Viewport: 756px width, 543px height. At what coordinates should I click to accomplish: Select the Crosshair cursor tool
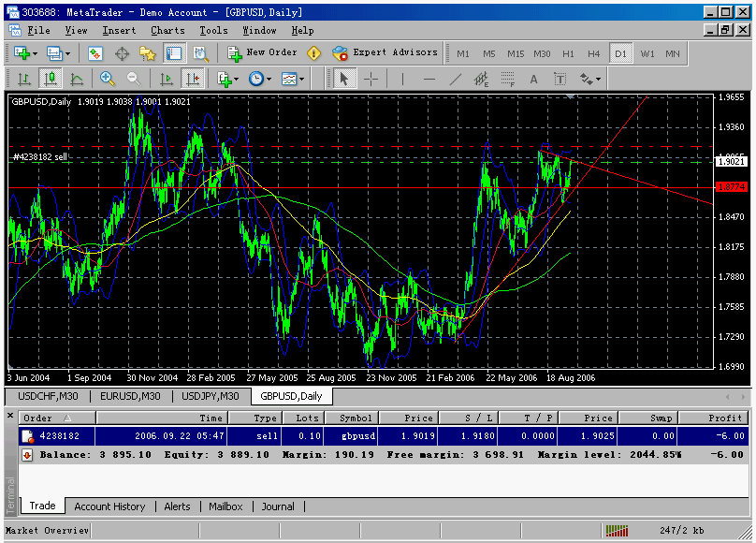click(x=371, y=80)
